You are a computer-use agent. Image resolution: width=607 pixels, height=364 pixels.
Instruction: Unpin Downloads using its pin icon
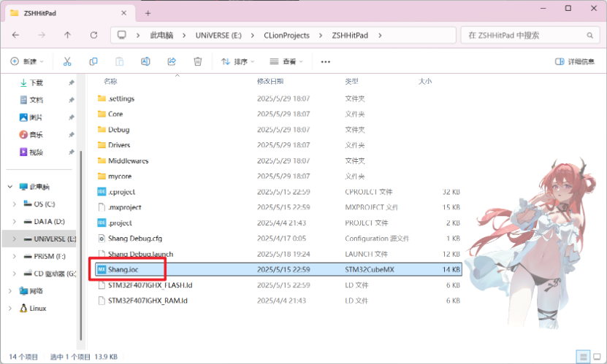click(72, 82)
